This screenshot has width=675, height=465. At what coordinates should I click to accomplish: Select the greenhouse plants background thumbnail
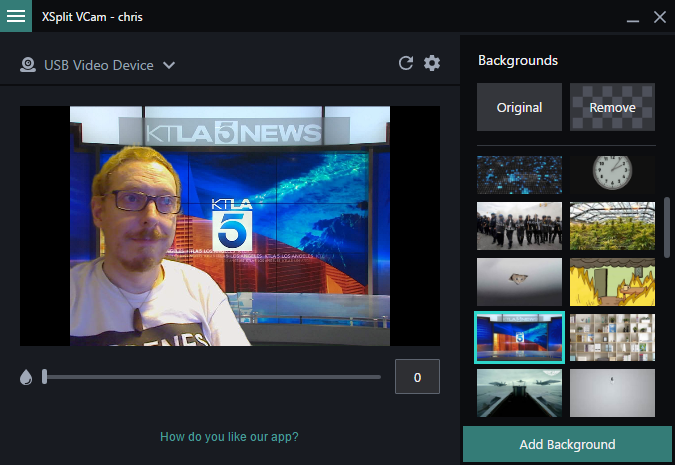tap(612, 226)
